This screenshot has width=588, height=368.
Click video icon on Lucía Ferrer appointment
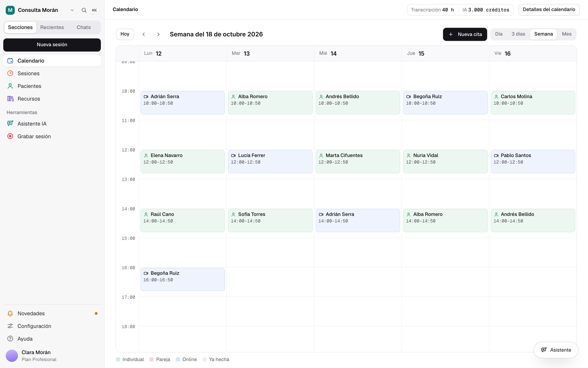pos(234,156)
